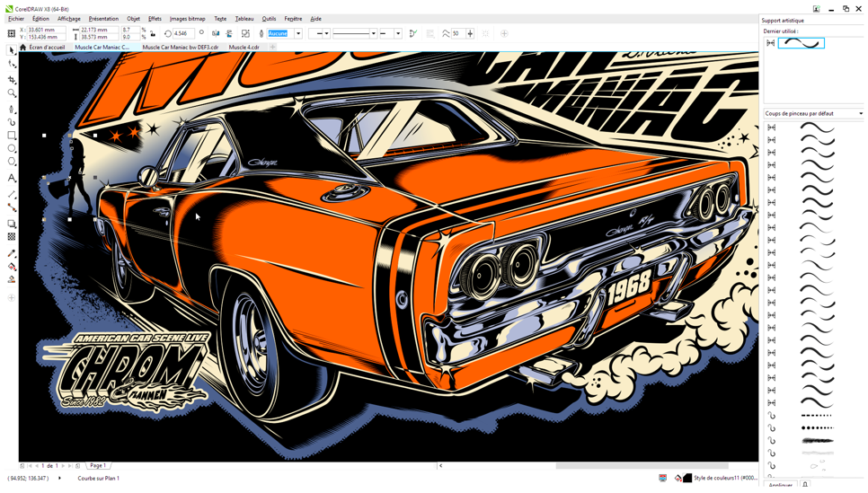The width and height of the screenshot is (868, 493).
Task: Select the Polygon tool
Action: pyautogui.click(x=12, y=163)
